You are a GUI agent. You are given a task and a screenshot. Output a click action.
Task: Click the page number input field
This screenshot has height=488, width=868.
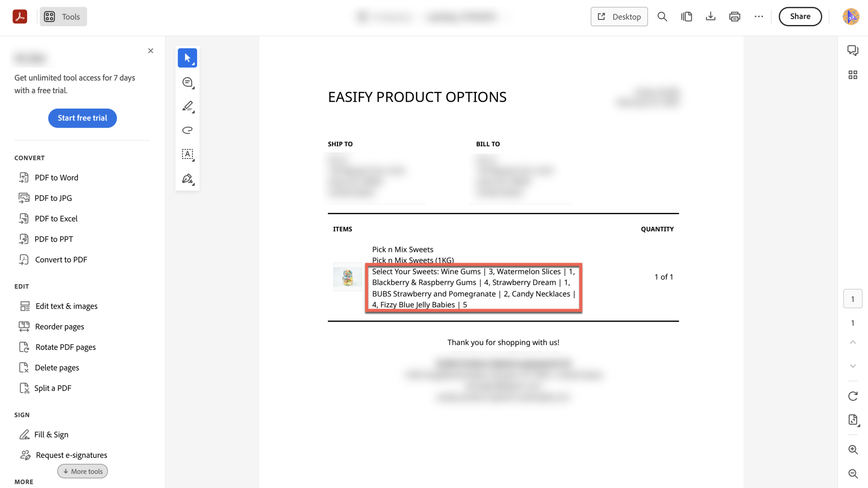tap(853, 298)
